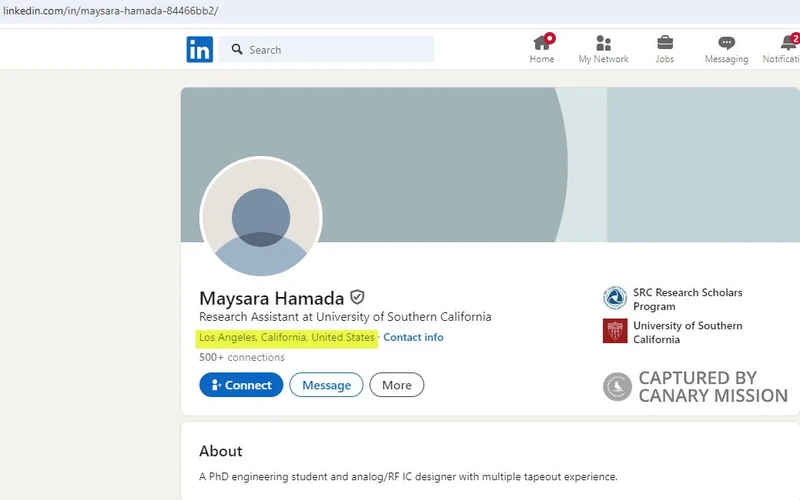Focus the LinkedIn Search field
This screenshot has height=500, width=800.
327,49
